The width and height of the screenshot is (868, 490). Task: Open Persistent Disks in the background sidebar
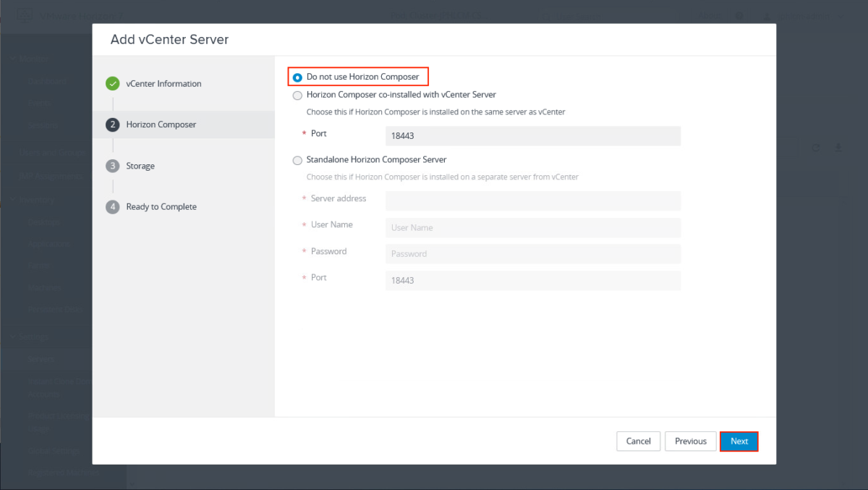[56, 309]
